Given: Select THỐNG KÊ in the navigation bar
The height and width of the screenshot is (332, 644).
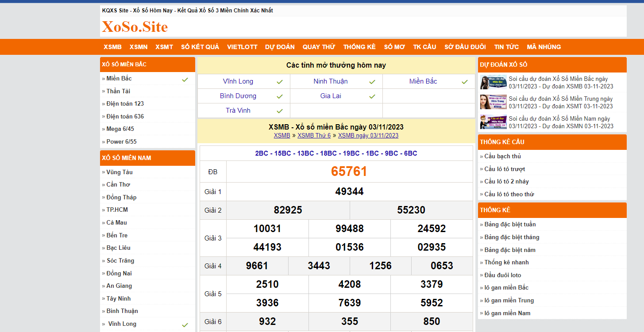Looking at the screenshot, I should click(x=359, y=47).
